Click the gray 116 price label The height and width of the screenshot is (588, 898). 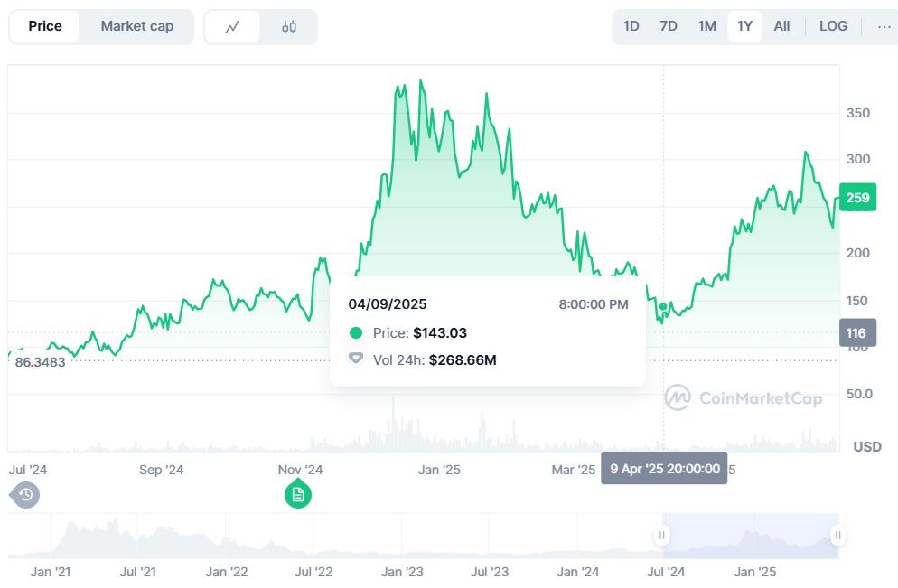coord(856,333)
